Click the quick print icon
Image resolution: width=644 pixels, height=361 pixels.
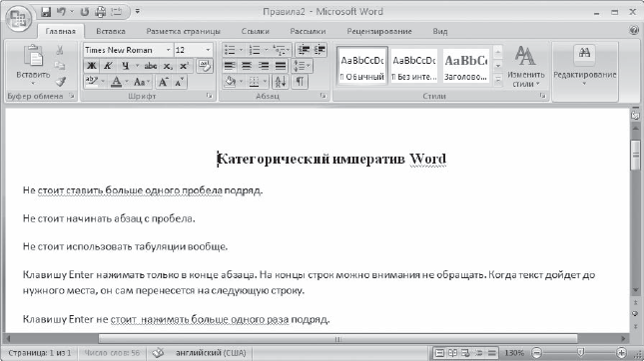pos(101,12)
